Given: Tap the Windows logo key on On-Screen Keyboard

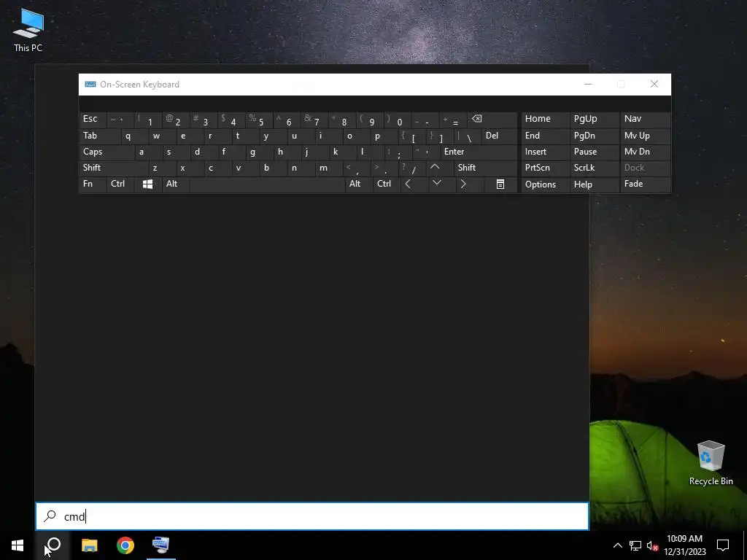Looking at the screenshot, I should [x=147, y=184].
